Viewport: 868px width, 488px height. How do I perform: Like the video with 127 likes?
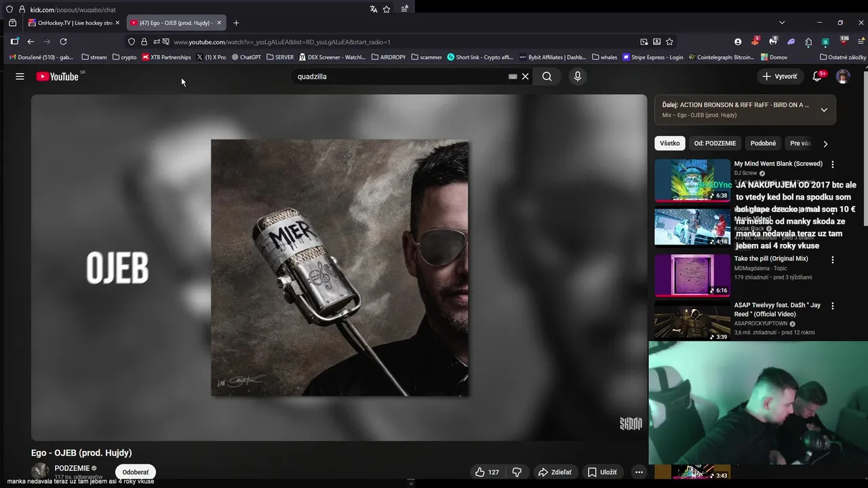487,472
